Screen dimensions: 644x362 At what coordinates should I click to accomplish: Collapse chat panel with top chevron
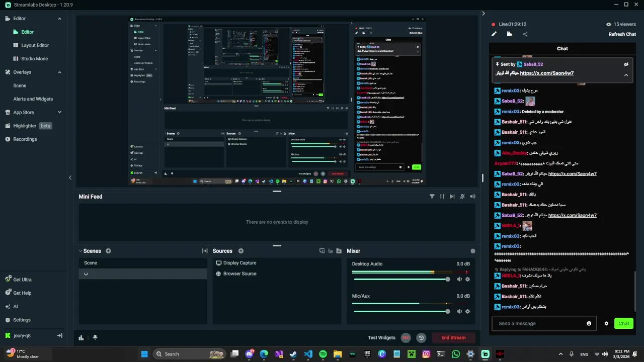(484, 14)
